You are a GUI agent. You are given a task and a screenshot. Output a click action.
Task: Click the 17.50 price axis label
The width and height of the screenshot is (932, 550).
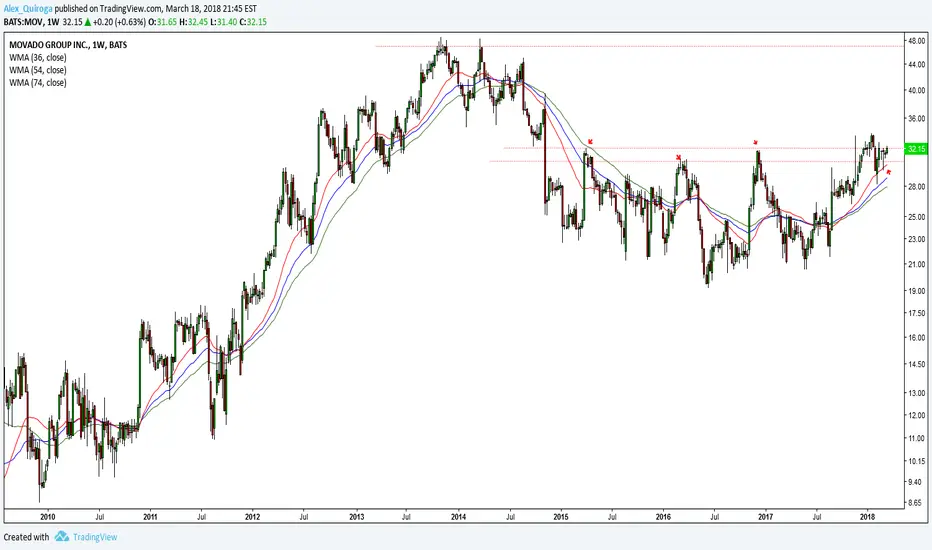click(917, 313)
